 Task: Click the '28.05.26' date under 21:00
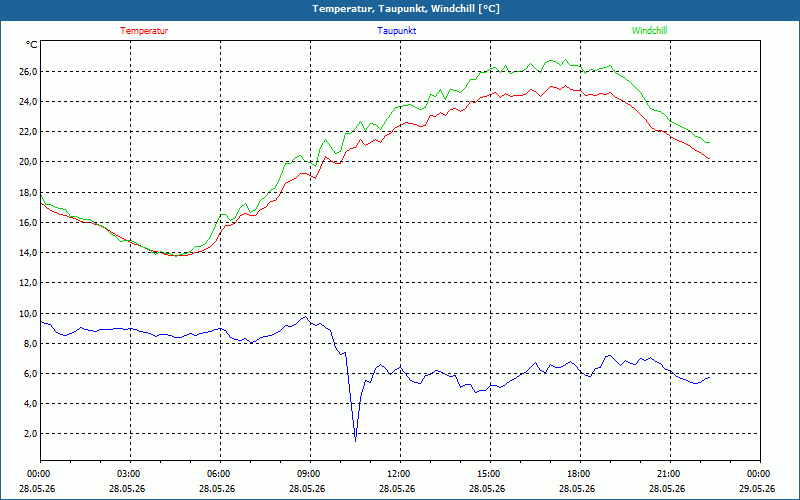point(667,489)
